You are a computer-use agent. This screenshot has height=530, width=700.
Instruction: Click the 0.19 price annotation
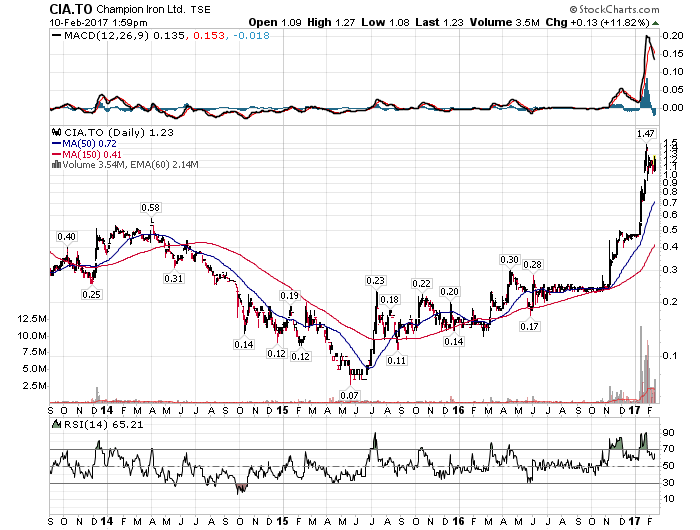[290, 296]
